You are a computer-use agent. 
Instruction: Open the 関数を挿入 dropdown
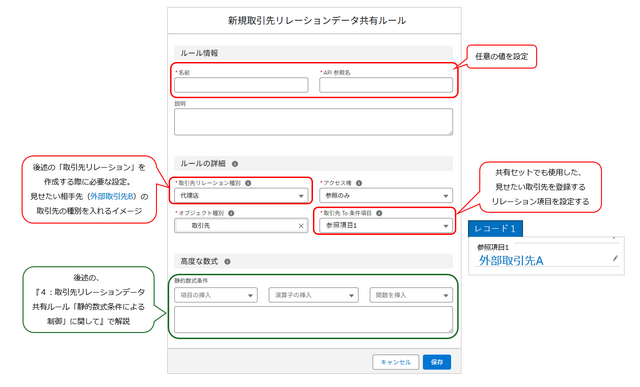coord(411,295)
